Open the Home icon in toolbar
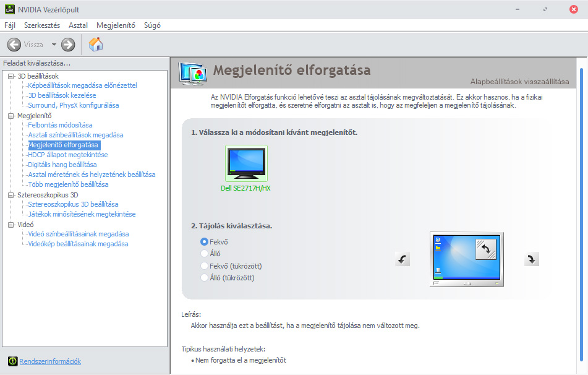This screenshot has height=375, width=588. tap(96, 45)
